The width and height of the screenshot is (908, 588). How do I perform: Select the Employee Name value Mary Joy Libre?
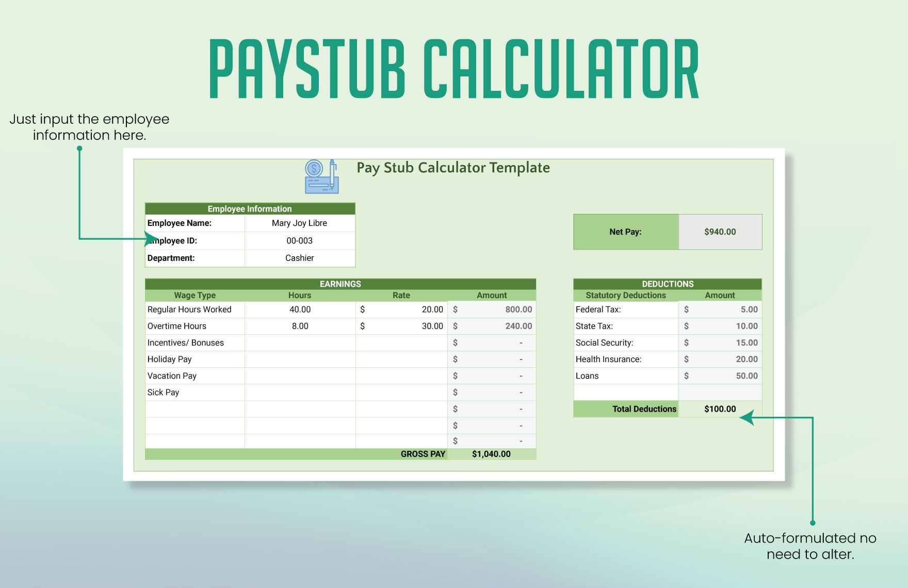click(300, 223)
